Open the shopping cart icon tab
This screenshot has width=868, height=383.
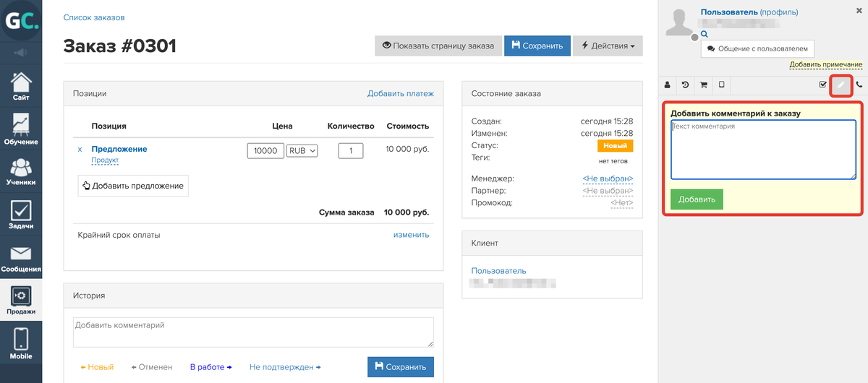(703, 85)
